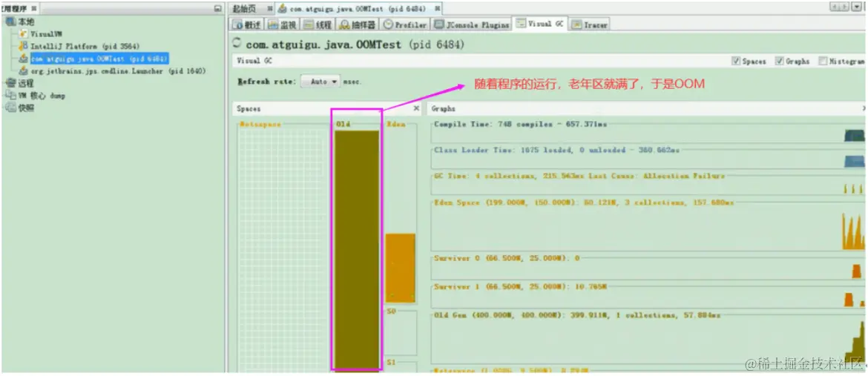Click the Metaspace grid area
868x376 pixels.
click(283, 251)
